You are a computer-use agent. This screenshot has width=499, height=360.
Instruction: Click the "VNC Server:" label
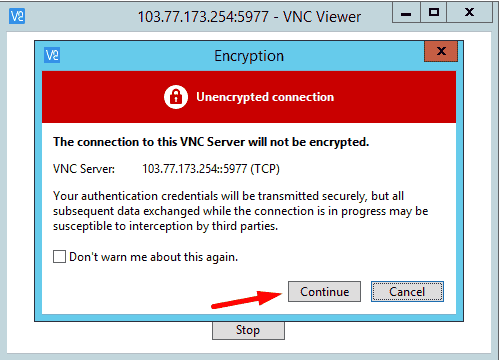click(x=84, y=169)
